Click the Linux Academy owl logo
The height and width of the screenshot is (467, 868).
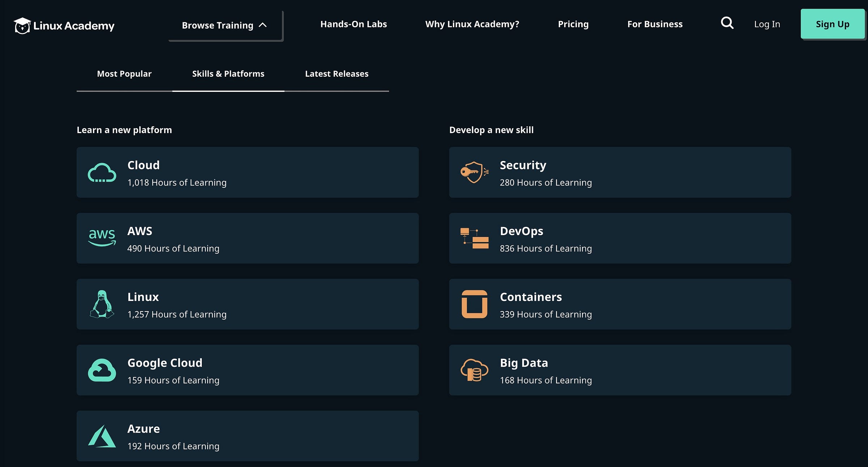click(x=22, y=26)
